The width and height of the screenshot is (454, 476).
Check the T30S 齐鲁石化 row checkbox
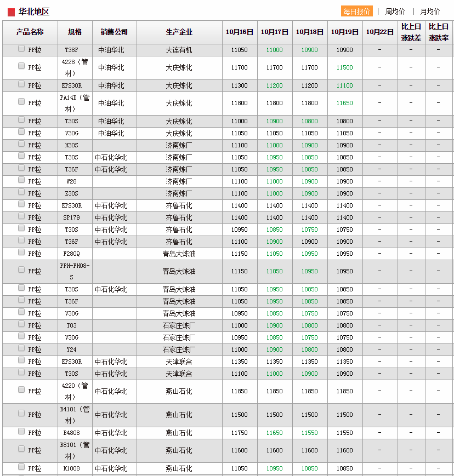click(x=21, y=228)
